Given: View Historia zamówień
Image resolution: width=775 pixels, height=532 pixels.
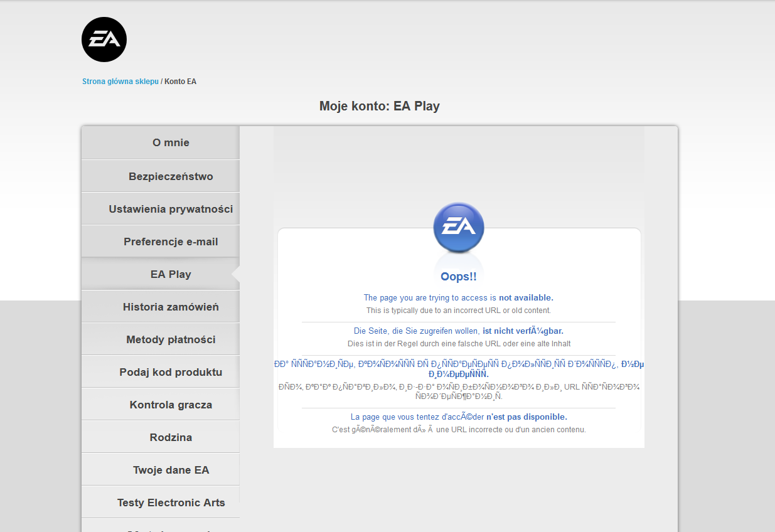Looking at the screenshot, I should (x=171, y=307).
